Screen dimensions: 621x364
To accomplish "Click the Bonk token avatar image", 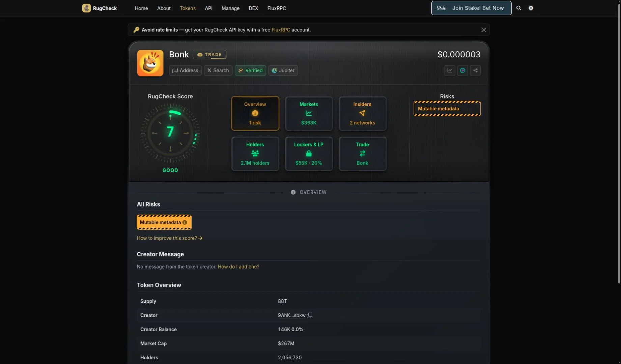I will pyautogui.click(x=150, y=63).
